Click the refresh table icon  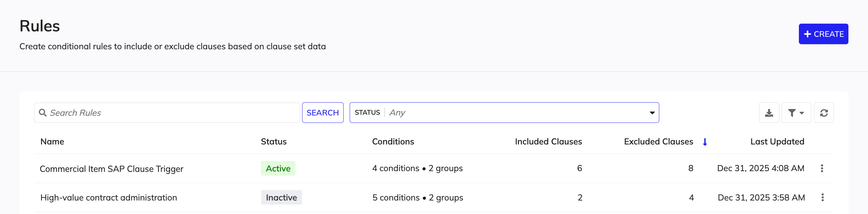[x=824, y=113]
